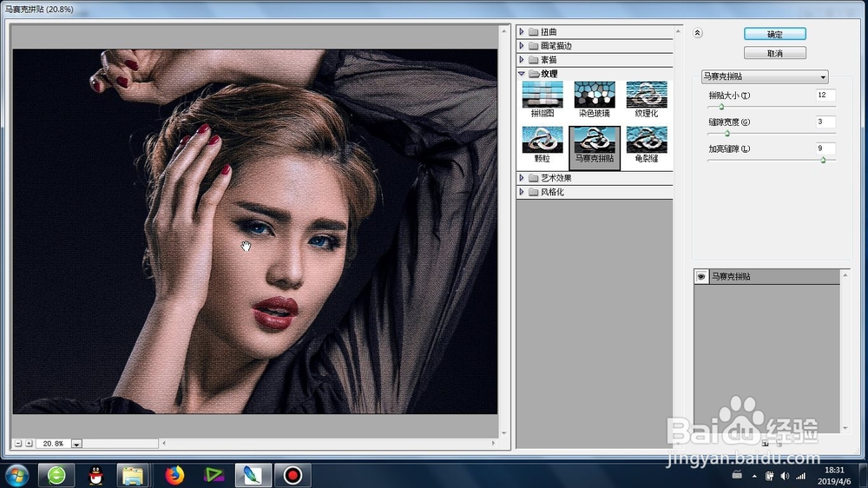The image size is (868, 488).
Task: Toggle visibility of 马赛克拼贴 effect layer
Action: (x=701, y=276)
